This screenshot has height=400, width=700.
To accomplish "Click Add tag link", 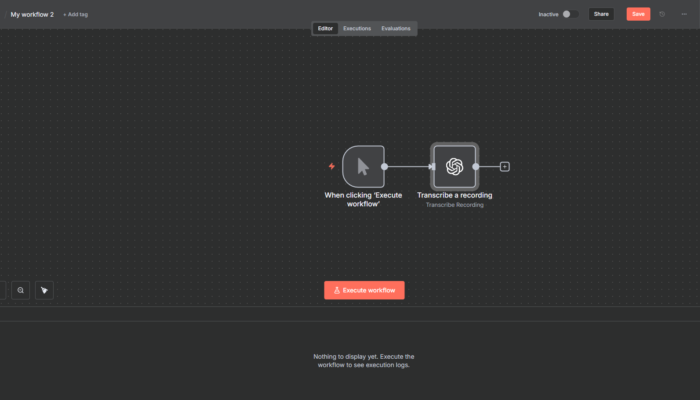I will tap(75, 15).
